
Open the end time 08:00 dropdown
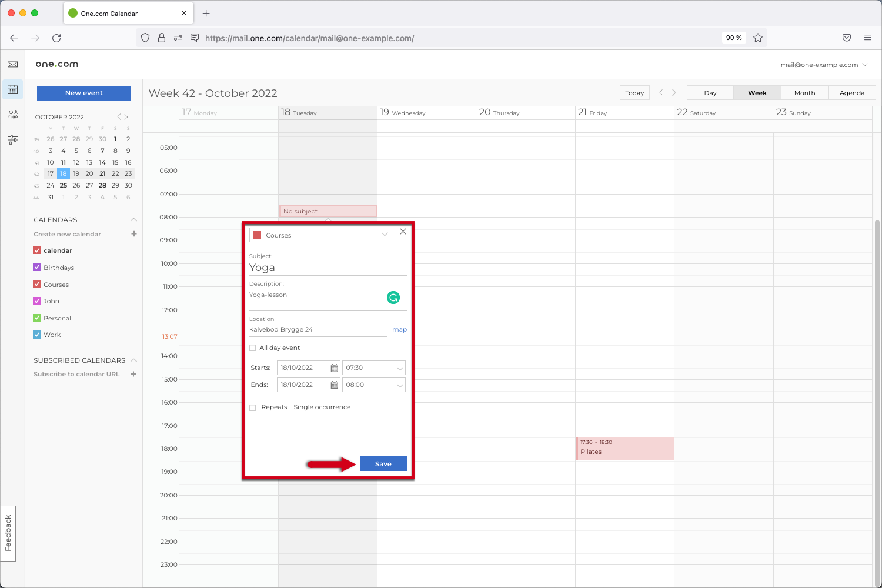tap(374, 385)
